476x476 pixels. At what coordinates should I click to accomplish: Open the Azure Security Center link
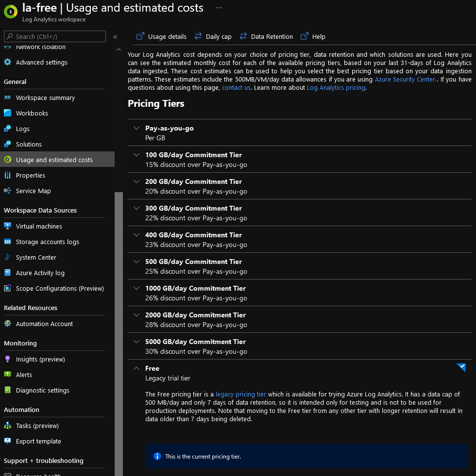[405, 79]
